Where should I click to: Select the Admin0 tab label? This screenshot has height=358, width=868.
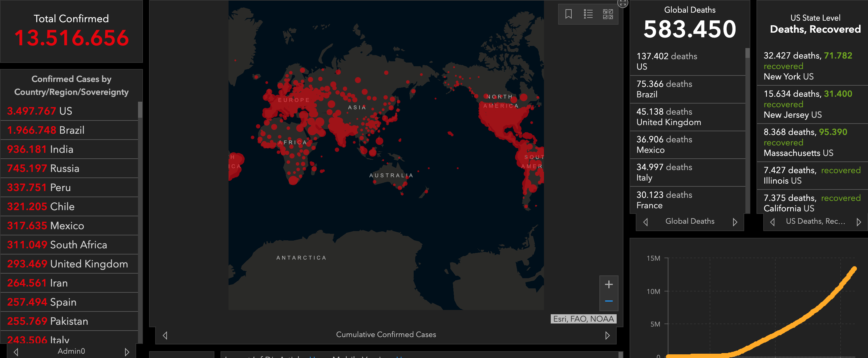point(71,351)
